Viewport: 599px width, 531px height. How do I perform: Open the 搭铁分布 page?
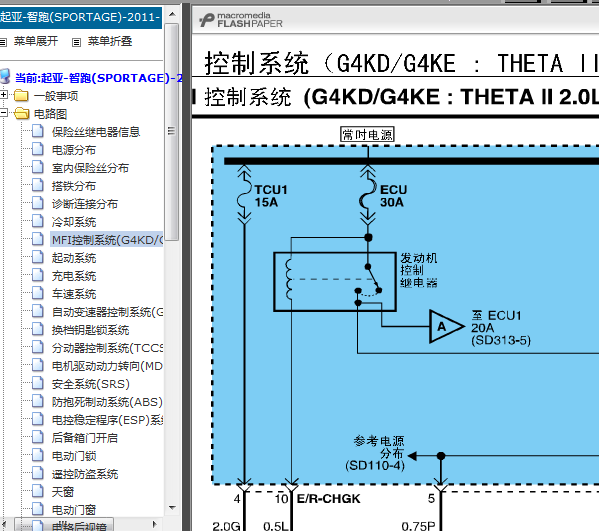click(74, 186)
